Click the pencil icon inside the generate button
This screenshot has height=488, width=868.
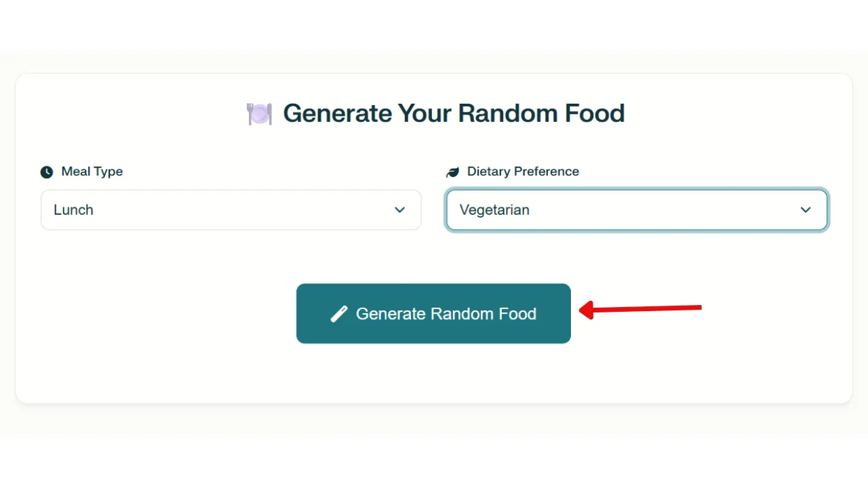coord(339,313)
